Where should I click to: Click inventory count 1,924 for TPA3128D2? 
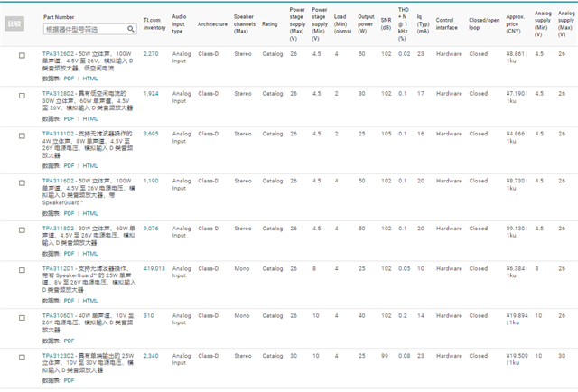(x=151, y=94)
